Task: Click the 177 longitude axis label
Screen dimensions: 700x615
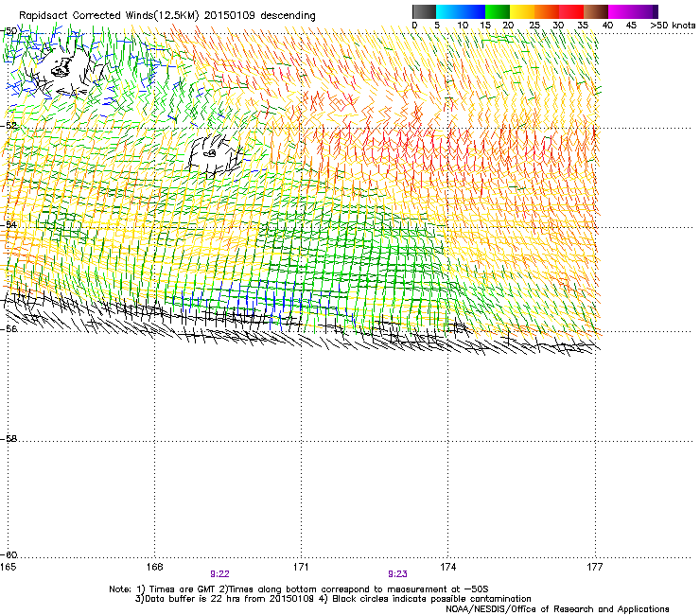Action: click(594, 567)
